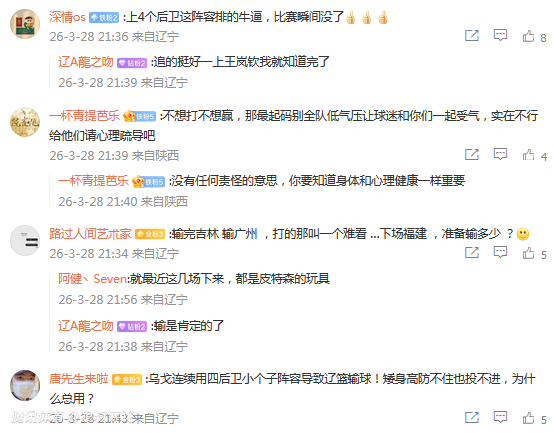The image size is (554, 433).
Task: Like 路过人间艺术家's comment with 5 likes
Action: (529, 253)
